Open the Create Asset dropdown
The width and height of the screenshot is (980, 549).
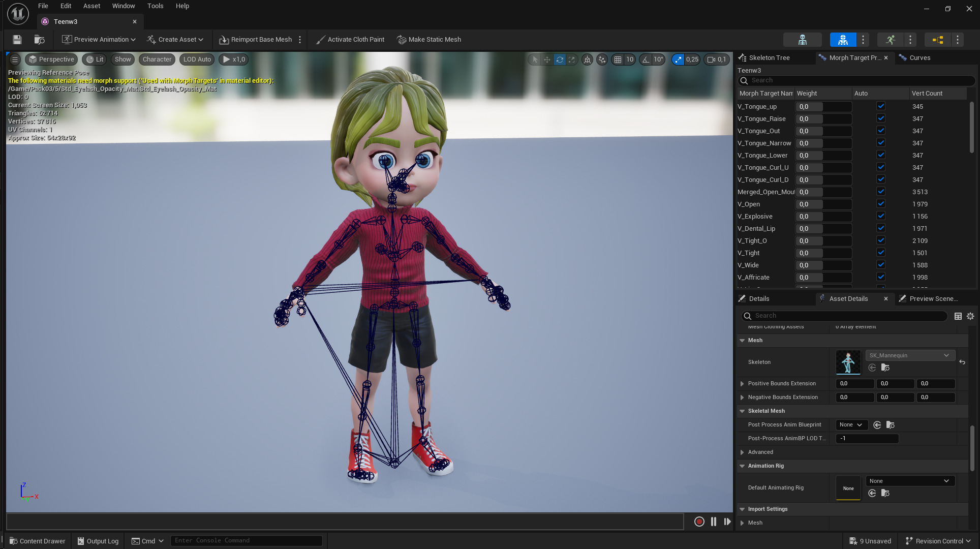click(x=175, y=40)
